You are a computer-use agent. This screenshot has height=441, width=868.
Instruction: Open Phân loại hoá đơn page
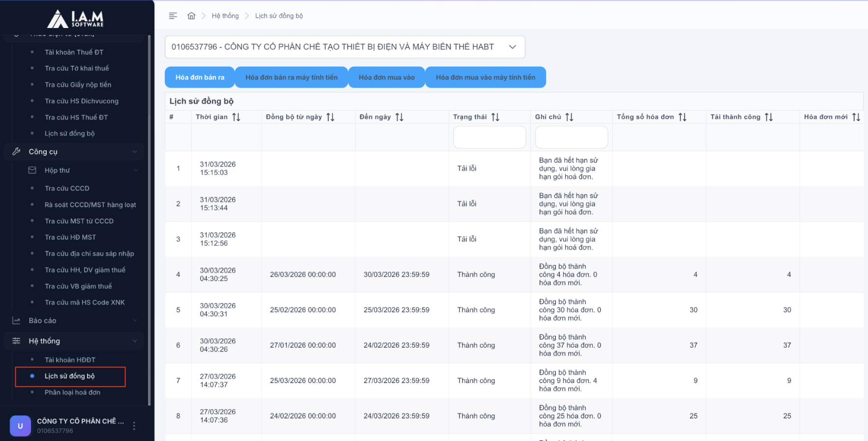(x=72, y=392)
